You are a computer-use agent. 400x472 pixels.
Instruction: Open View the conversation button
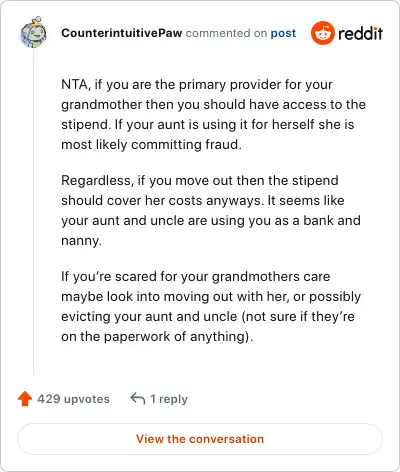pos(200,439)
